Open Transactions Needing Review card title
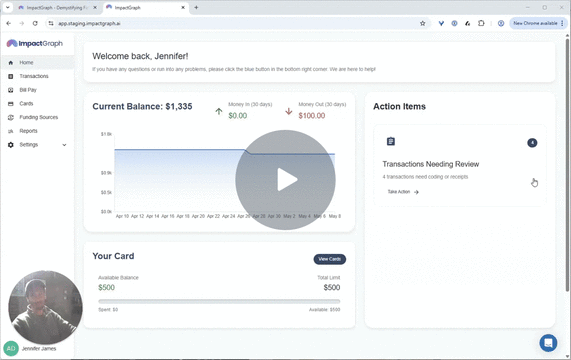Image resolution: width=571 pixels, height=360 pixels. [430, 164]
